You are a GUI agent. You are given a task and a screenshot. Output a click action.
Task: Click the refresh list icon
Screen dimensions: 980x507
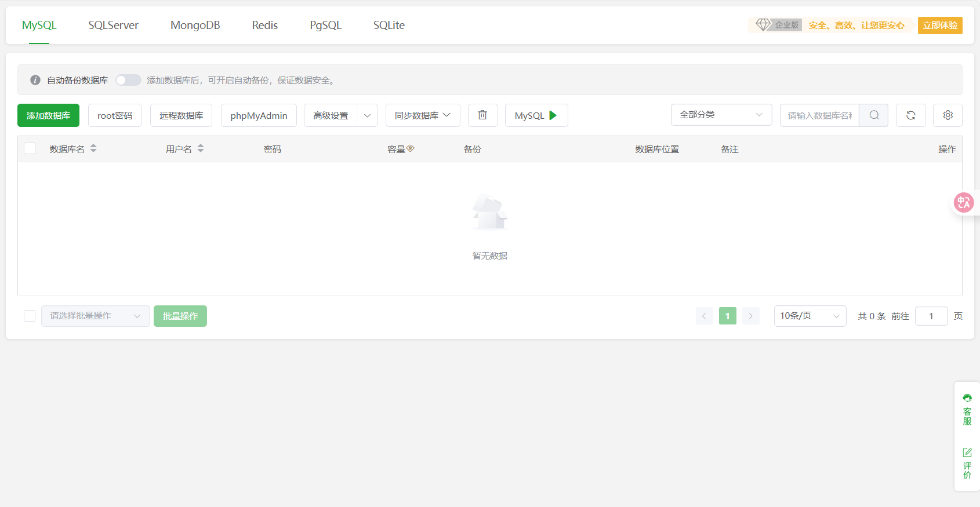[x=910, y=115]
